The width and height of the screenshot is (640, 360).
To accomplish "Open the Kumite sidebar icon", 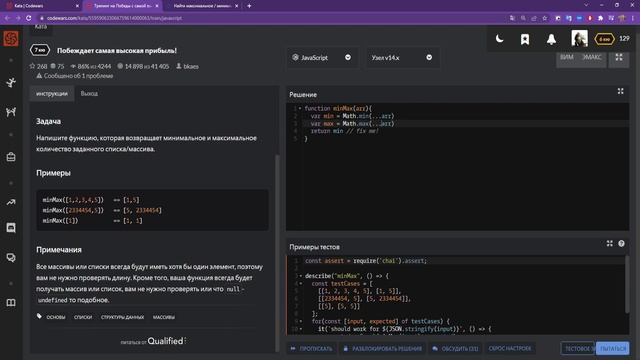I will tap(11, 111).
